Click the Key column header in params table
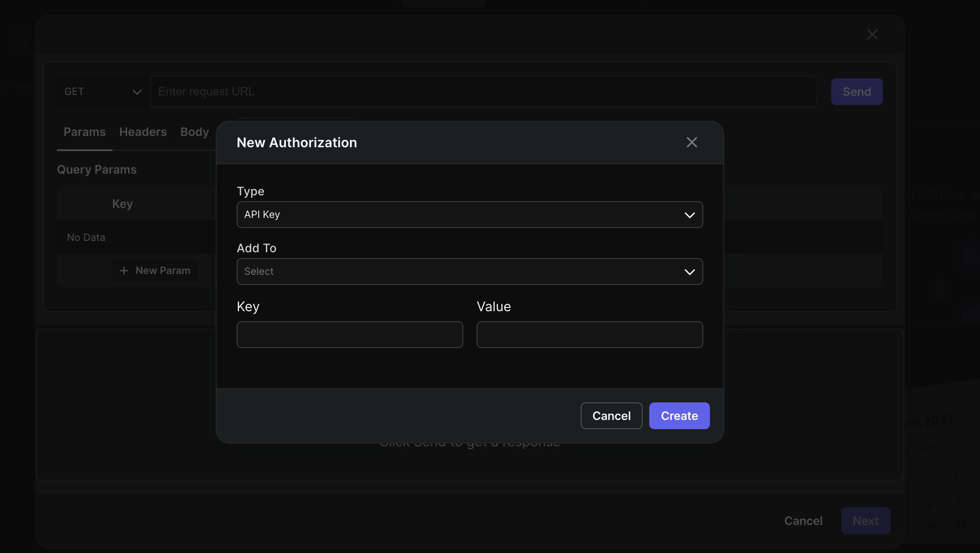This screenshot has height=553, width=980. point(122,204)
